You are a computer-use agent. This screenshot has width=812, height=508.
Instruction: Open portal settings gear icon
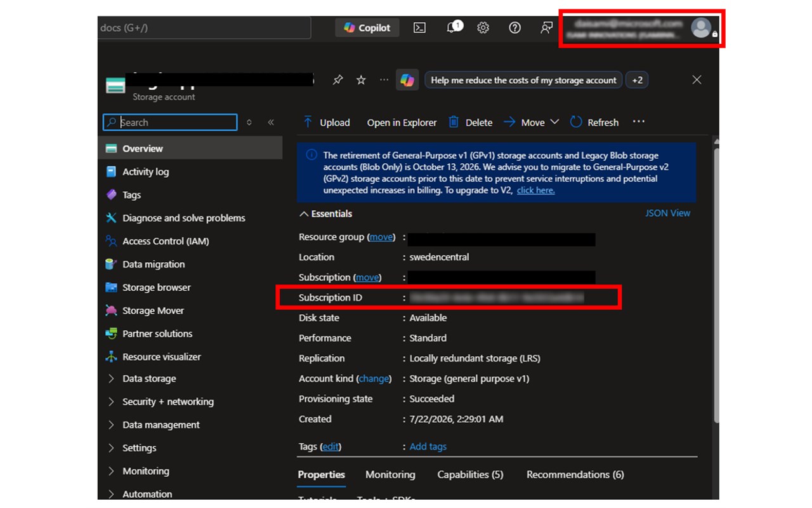tap(483, 27)
